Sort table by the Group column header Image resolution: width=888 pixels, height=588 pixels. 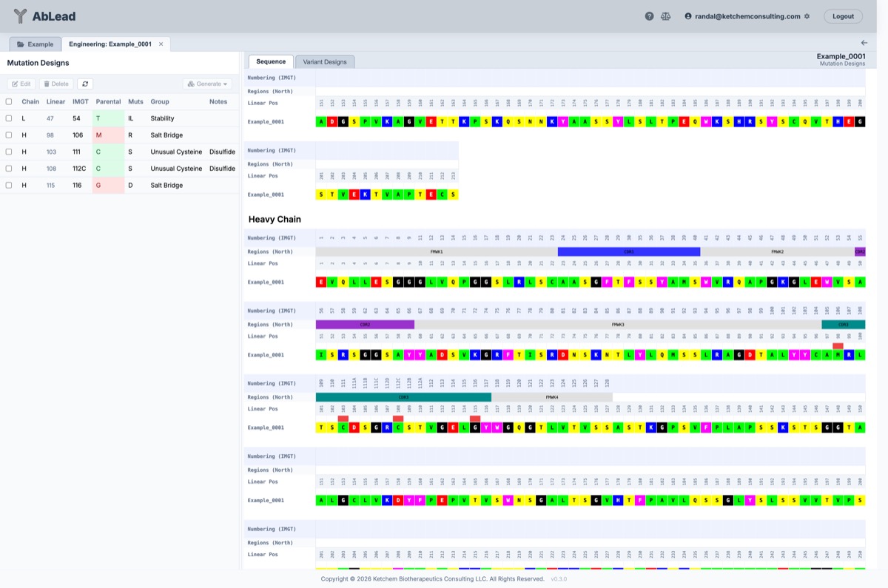[x=159, y=101]
